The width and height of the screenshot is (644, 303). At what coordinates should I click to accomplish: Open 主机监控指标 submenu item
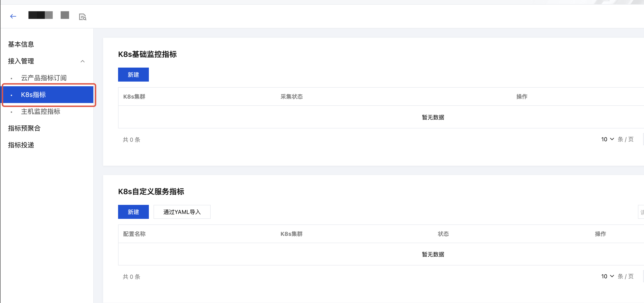pos(41,111)
